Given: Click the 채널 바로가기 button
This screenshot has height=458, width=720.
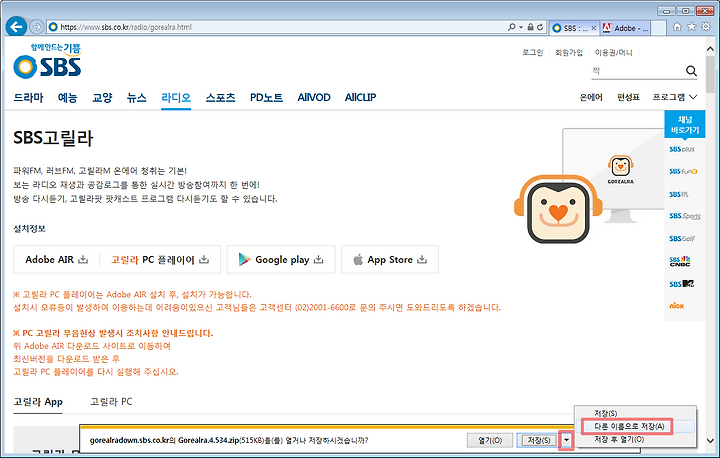Looking at the screenshot, I should tap(685, 124).
